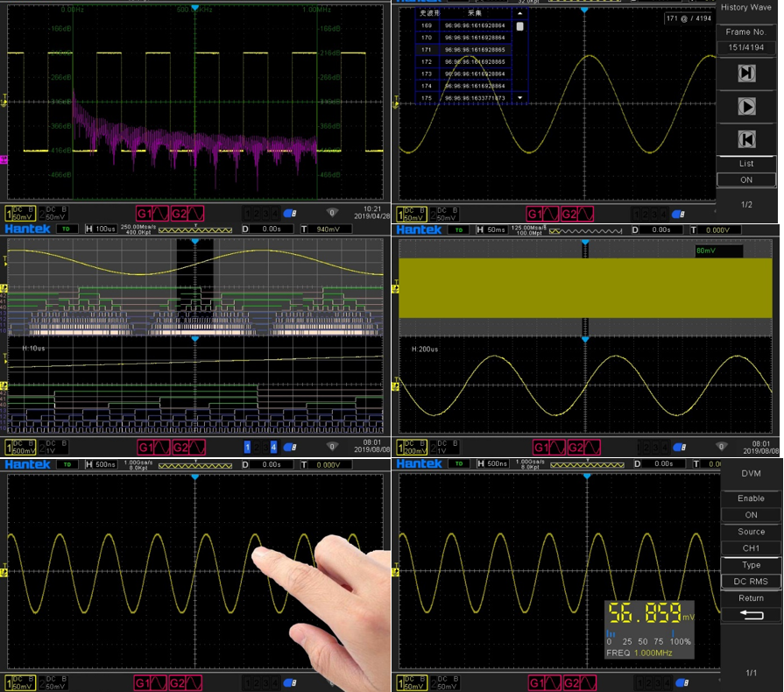The height and width of the screenshot is (692, 784).
Task: Click the highlighted digital channel 4 indicator
Action: tap(273, 448)
